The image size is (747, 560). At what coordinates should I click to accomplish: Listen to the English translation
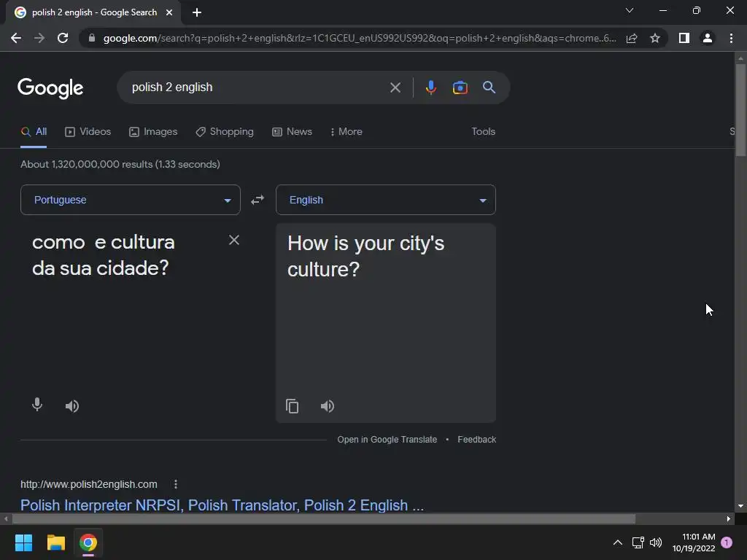pyautogui.click(x=328, y=406)
